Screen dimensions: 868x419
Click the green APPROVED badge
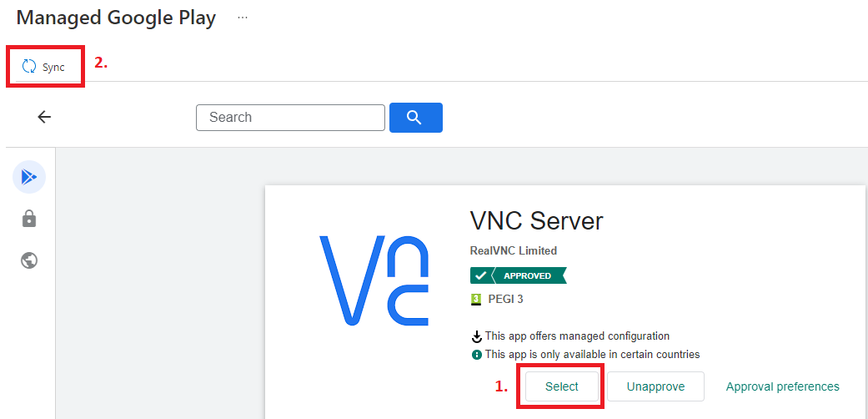518,275
